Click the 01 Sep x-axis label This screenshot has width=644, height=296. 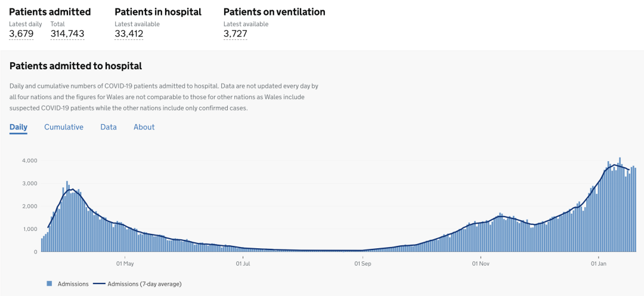(x=363, y=263)
